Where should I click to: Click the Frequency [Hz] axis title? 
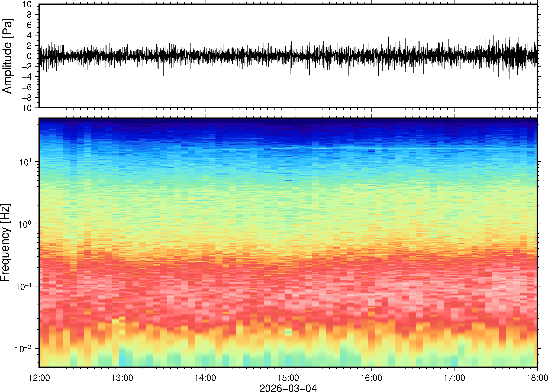5,243
